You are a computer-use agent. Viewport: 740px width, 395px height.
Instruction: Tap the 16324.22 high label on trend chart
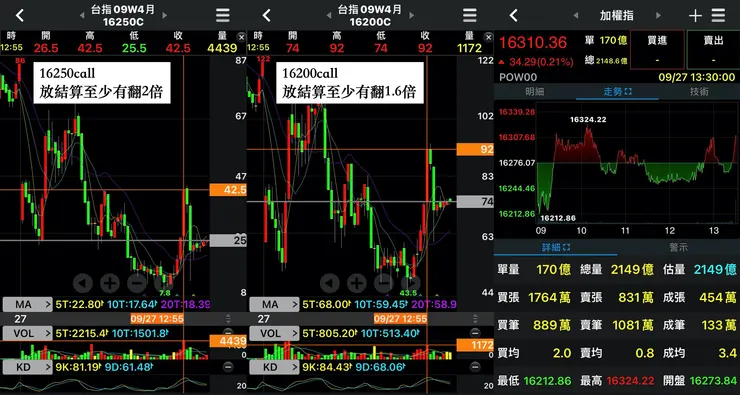(x=588, y=120)
